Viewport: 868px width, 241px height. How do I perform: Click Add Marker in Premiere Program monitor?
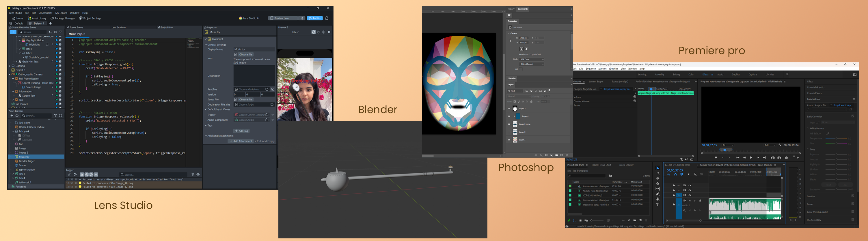coord(716,158)
